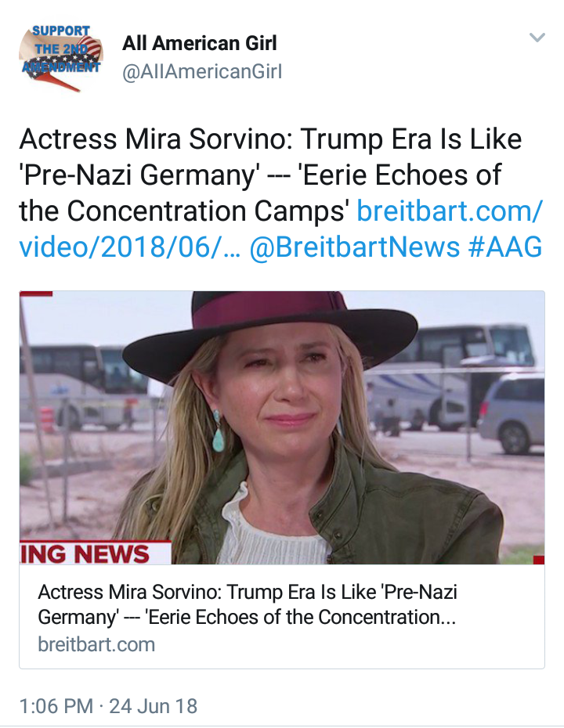The width and height of the screenshot is (564, 728).
Task: Click "Actress Mira Sorvino" in the tweet text
Action: click(154, 139)
